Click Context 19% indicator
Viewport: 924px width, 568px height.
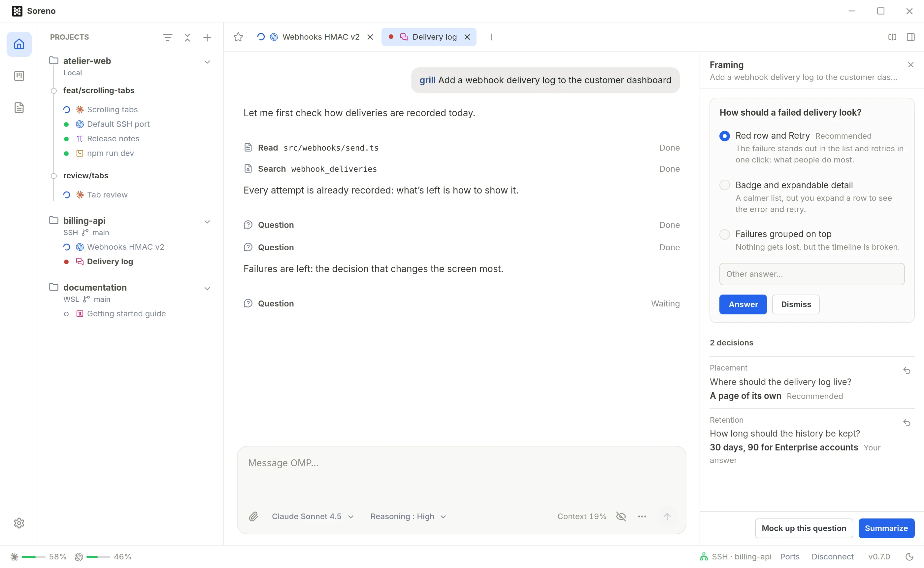582,516
